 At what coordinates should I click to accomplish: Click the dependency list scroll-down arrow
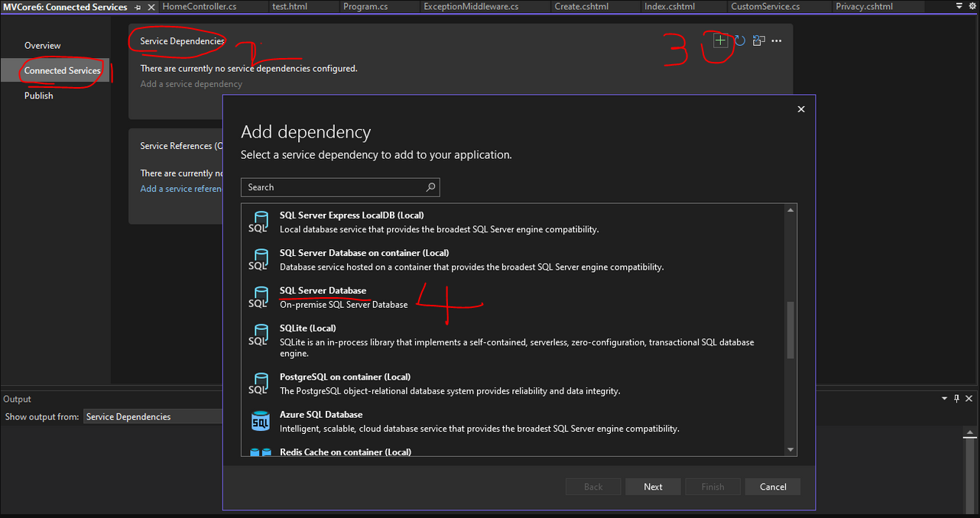[x=790, y=450]
